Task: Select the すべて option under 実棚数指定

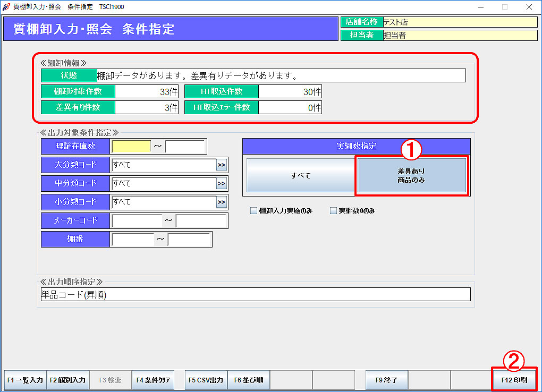Action: click(x=300, y=176)
